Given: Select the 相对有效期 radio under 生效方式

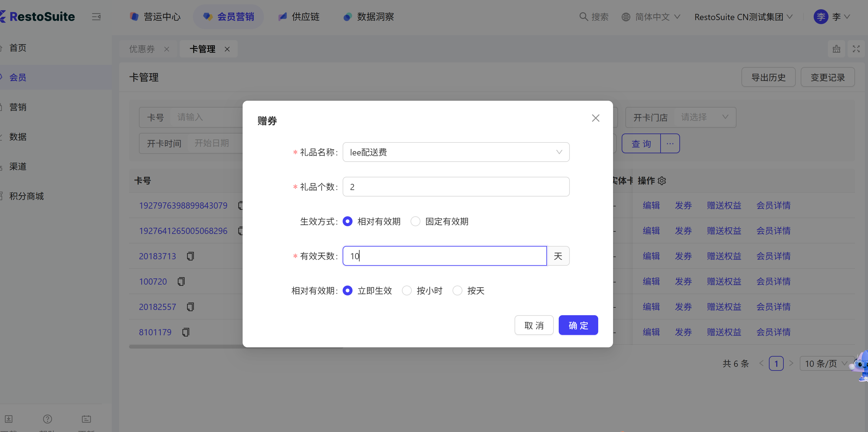Looking at the screenshot, I should pos(347,222).
